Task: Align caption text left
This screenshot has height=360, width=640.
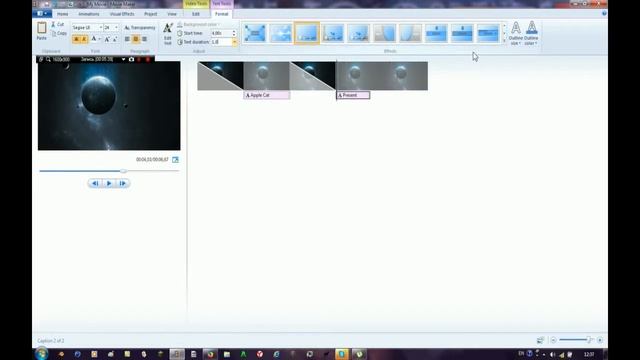Action: (127, 39)
